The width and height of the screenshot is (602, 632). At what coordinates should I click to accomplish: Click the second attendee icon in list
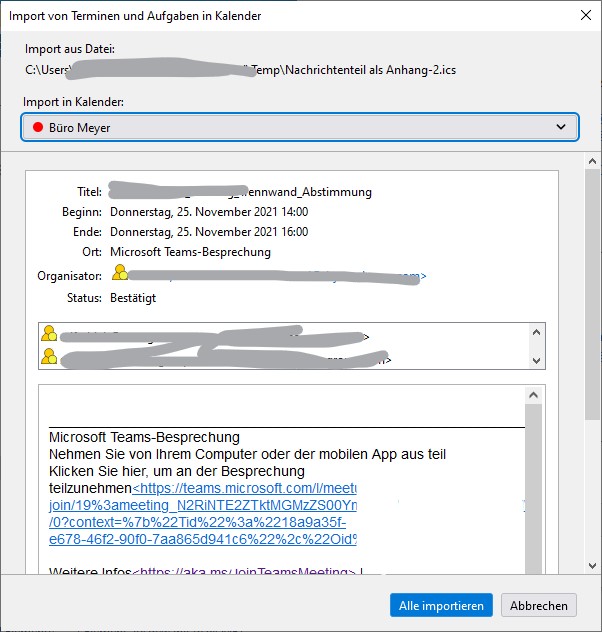(49, 357)
